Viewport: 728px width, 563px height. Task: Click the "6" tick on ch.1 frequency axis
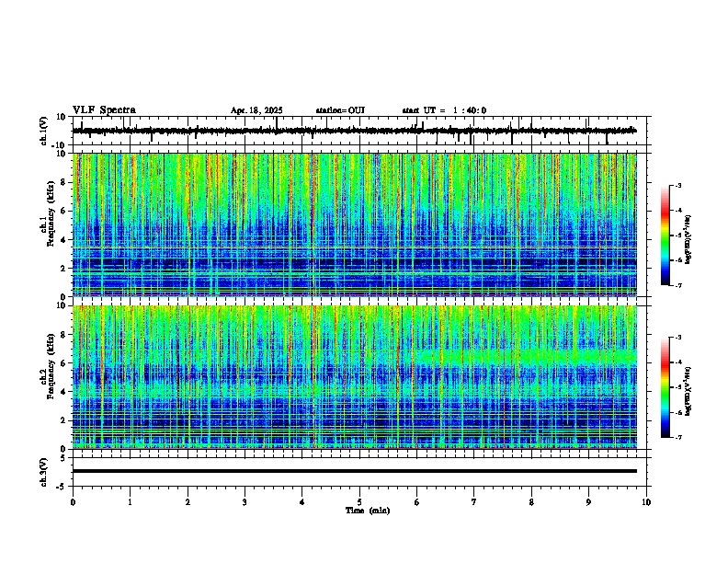64,211
